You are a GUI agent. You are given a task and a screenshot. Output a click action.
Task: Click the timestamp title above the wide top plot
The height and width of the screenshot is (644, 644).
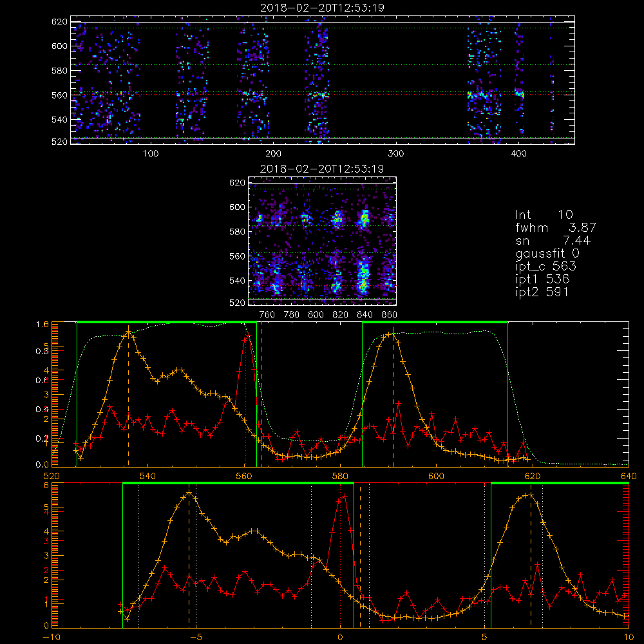click(x=323, y=8)
